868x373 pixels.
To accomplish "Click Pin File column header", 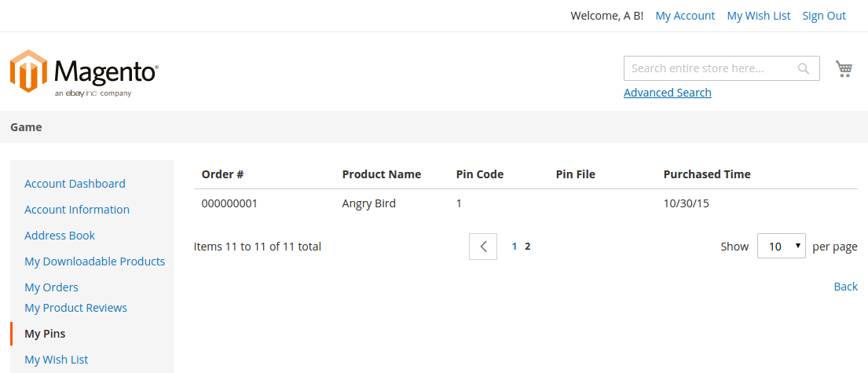I will tap(575, 174).
